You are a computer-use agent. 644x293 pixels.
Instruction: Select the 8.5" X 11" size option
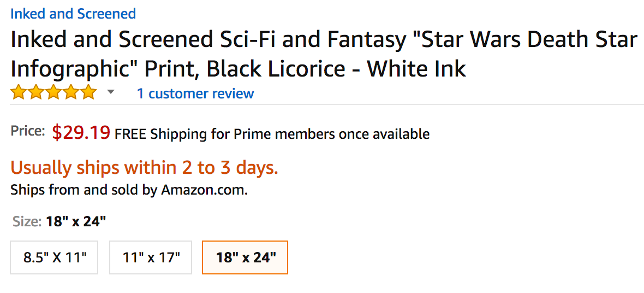[x=55, y=257]
